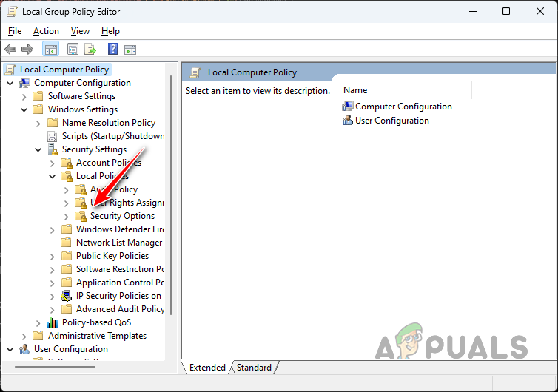558x392 pixels.
Task: Collapse the User Configuration node
Action: [x=10, y=350]
